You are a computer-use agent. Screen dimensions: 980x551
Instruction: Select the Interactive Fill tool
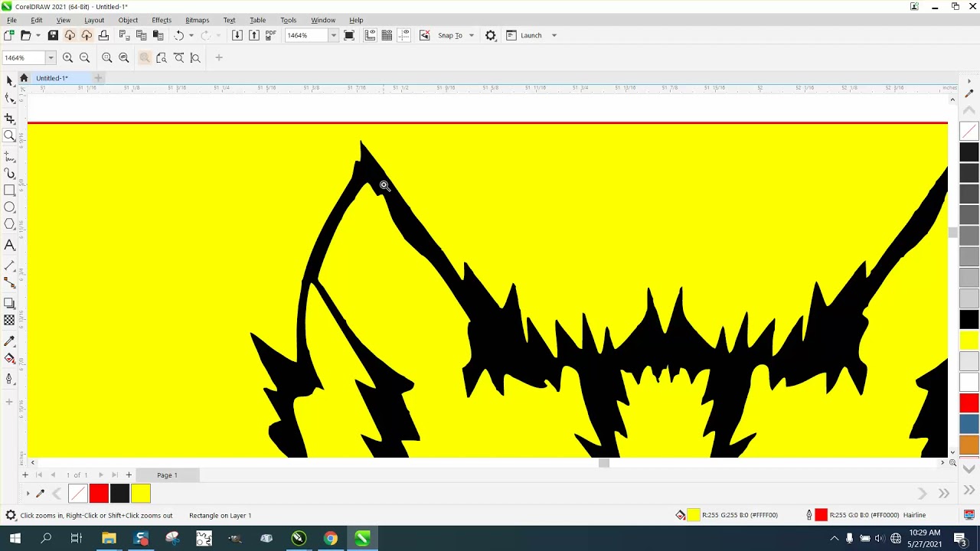pyautogui.click(x=9, y=358)
